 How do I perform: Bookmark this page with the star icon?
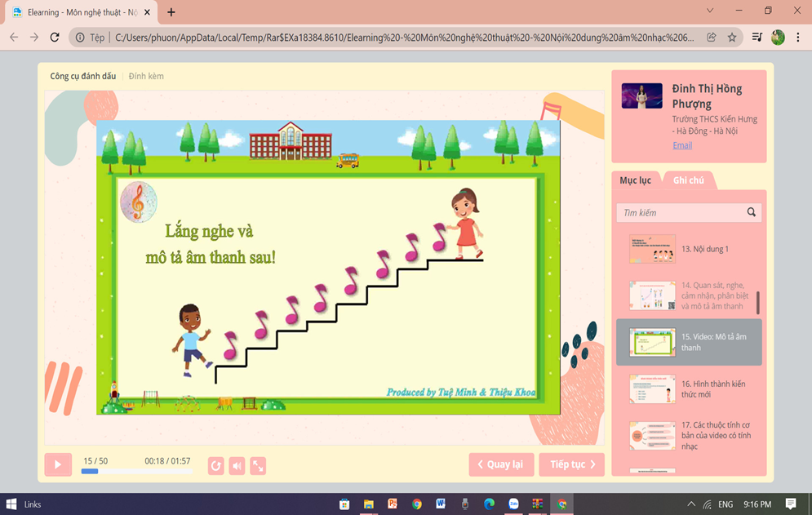[732, 38]
